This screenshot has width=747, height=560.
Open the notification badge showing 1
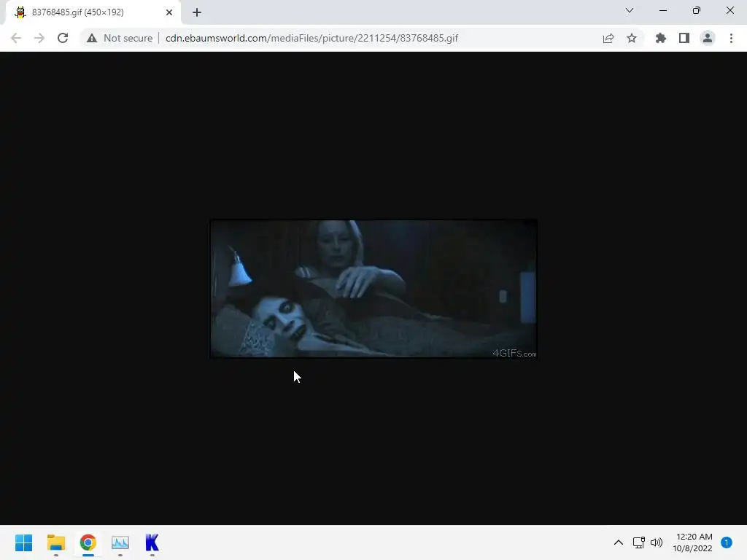click(x=726, y=542)
